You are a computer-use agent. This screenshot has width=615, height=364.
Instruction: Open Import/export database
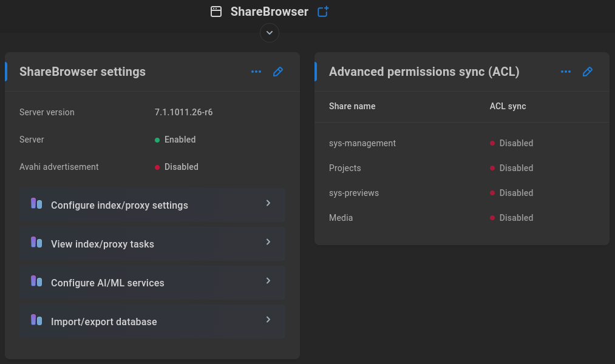coord(152,322)
